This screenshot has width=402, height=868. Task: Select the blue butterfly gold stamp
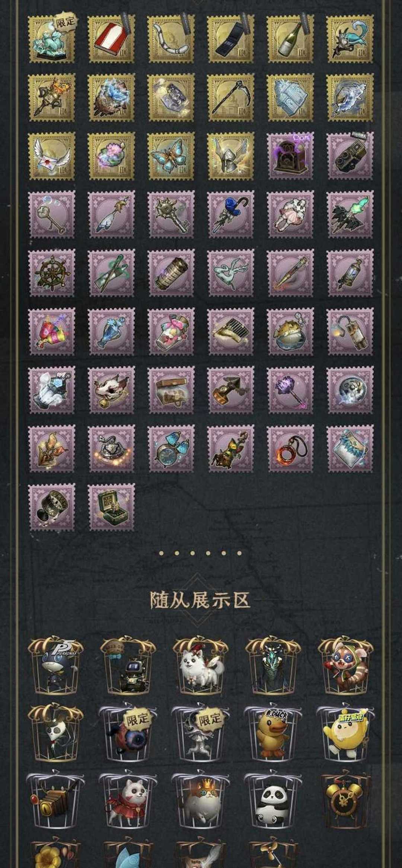[x=171, y=156]
